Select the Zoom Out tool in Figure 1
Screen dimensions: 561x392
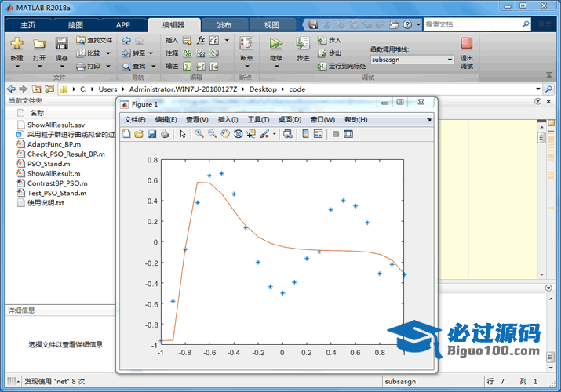click(212, 134)
